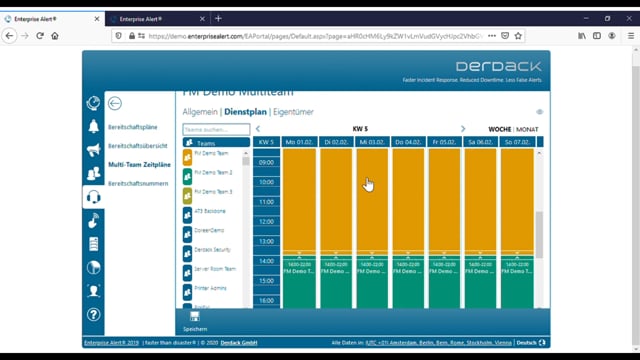Click the circled back arrow icon
640x360 pixels.
pos(115,103)
